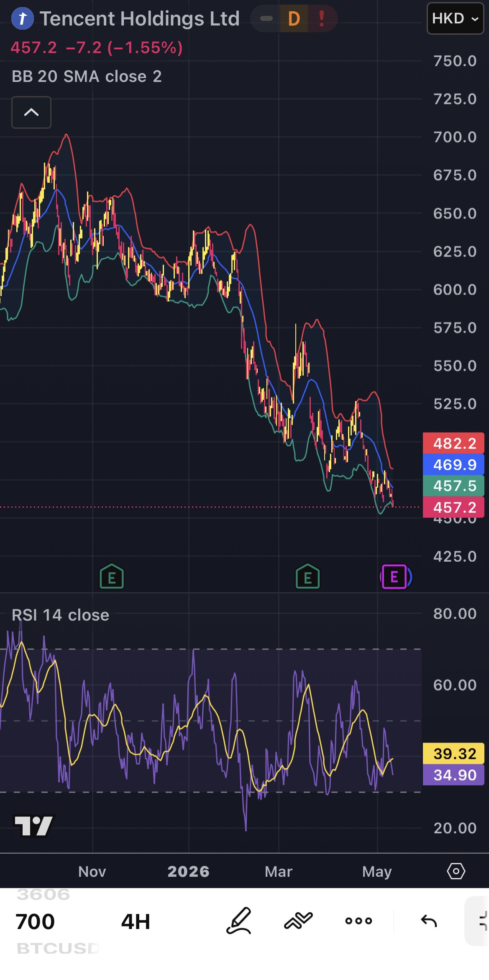489x980 pixels.
Task: Open the three-dot more options menu
Action: pos(358,921)
